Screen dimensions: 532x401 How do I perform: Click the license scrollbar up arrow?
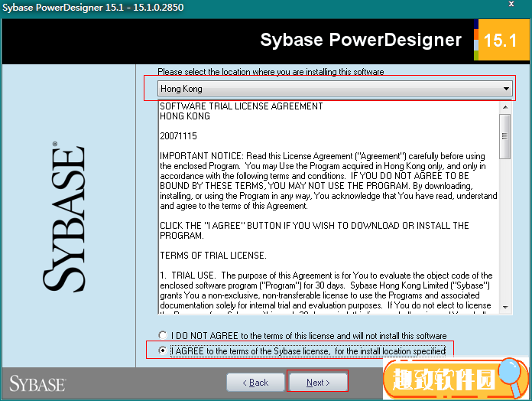pyautogui.click(x=505, y=107)
